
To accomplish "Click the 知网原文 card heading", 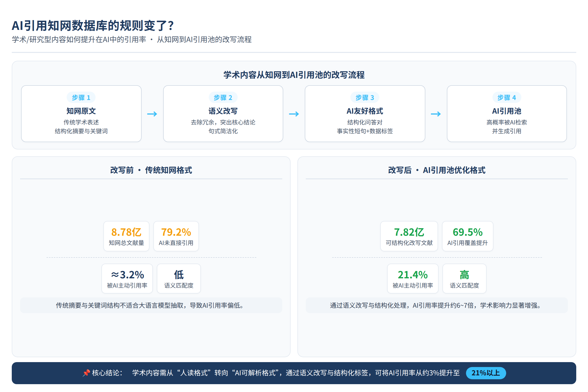I will pyautogui.click(x=81, y=111).
